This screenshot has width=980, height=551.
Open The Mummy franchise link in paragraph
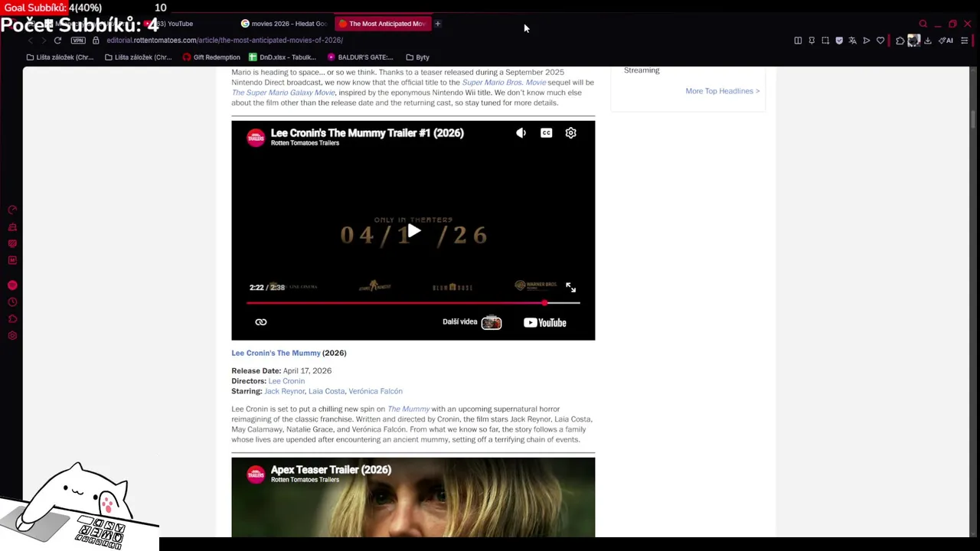408,409
